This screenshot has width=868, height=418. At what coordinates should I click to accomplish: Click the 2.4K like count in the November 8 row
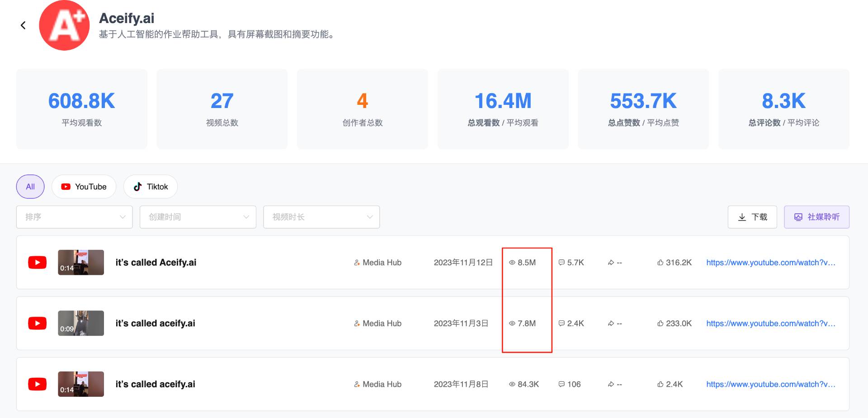point(674,384)
